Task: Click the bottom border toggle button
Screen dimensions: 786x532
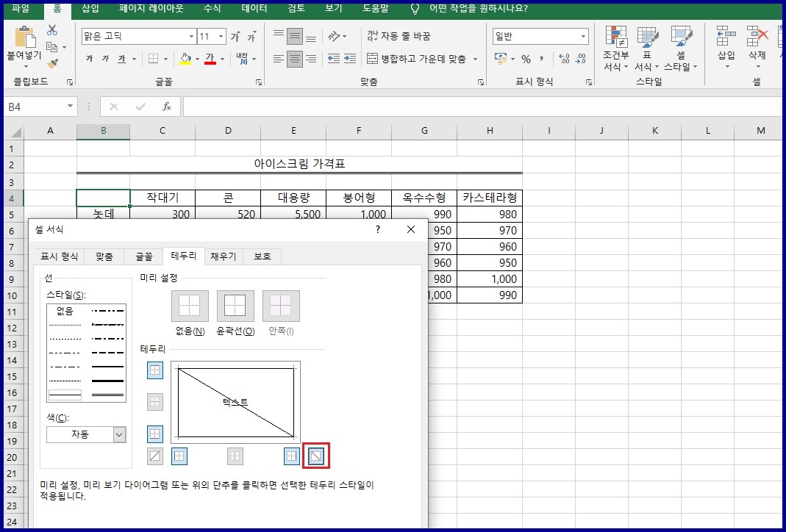Action: point(154,434)
